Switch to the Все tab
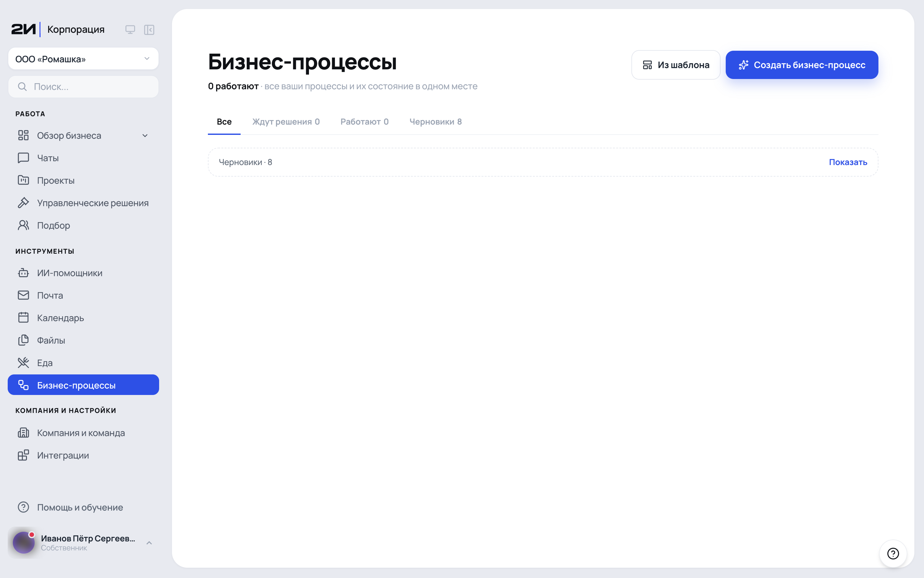Image resolution: width=924 pixels, height=578 pixels. [224, 122]
